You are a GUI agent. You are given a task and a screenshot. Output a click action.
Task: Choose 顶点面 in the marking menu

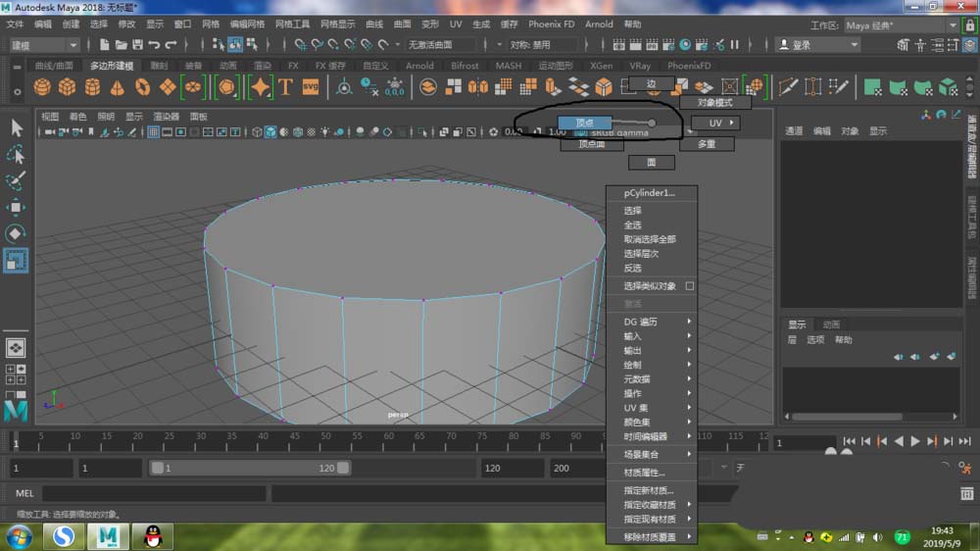(592, 144)
